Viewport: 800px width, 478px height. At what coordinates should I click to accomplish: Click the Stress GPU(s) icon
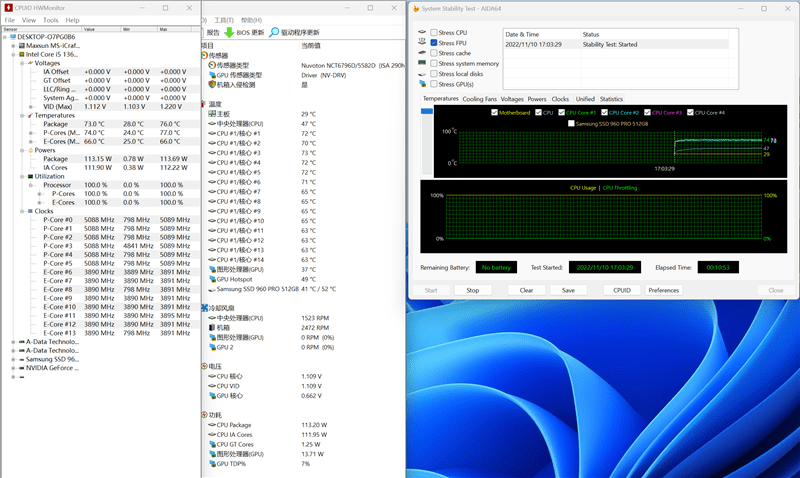[x=422, y=84]
